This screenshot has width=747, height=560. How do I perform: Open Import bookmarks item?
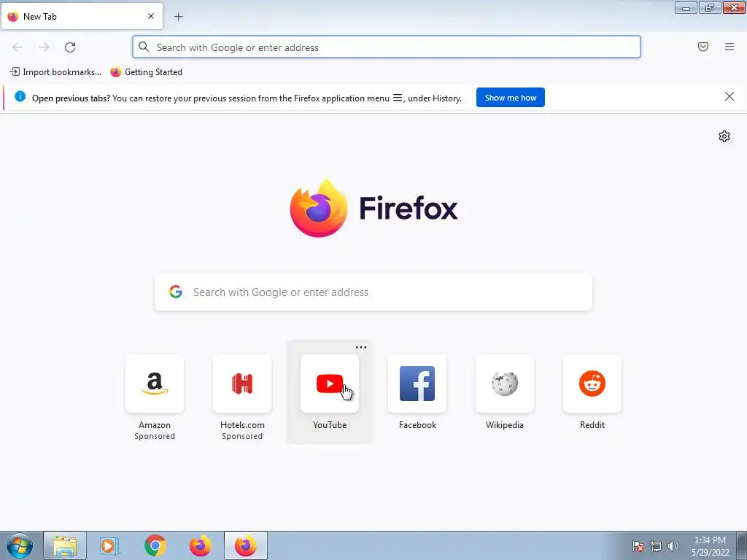pyautogui.click(x=55, y=72)
